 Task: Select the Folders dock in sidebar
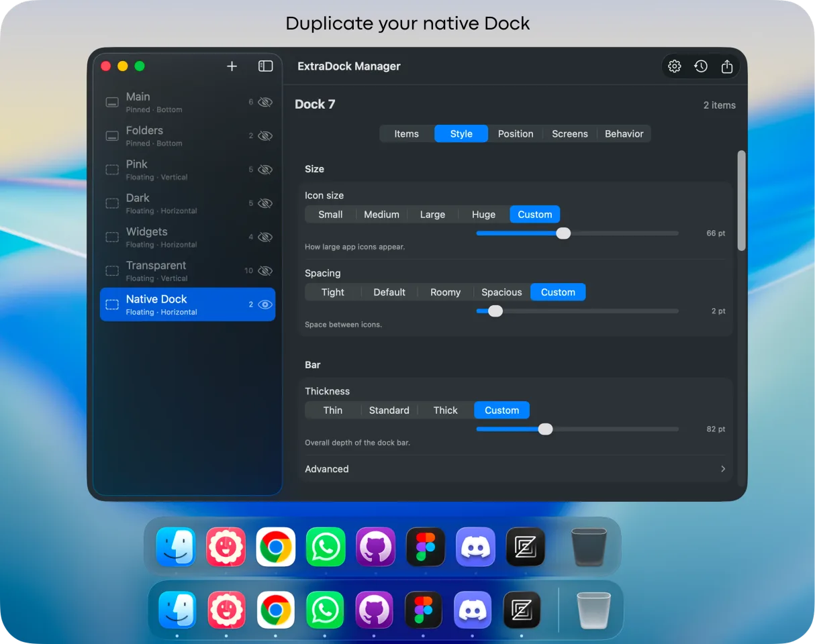click(187, 136)
